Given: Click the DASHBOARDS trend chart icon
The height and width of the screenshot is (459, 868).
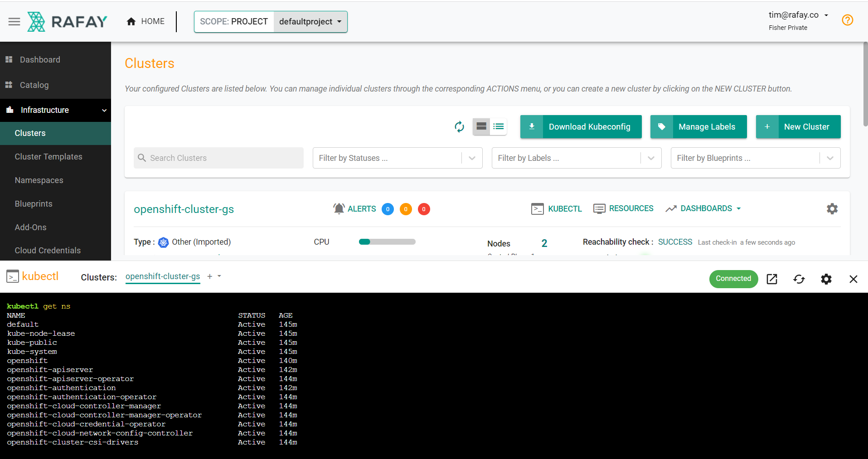Looking at the screenshot, I should tap(671, 208).
